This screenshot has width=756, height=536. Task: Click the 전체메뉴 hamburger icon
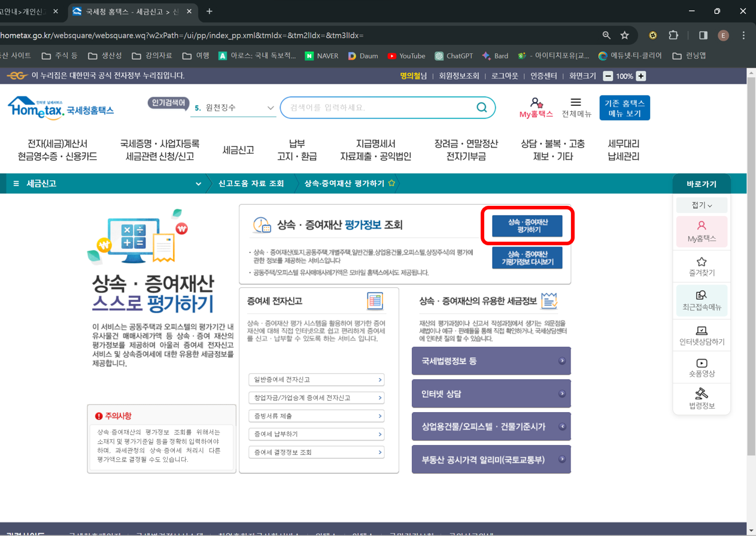(x=576, y=103)
